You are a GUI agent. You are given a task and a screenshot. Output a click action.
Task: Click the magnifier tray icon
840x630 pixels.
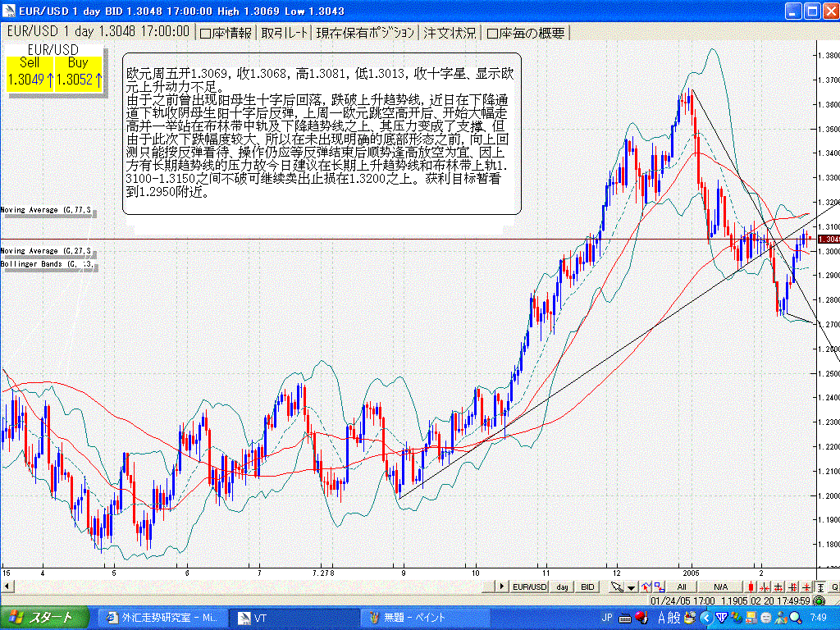pyautogui.click(x=796, y=618)
